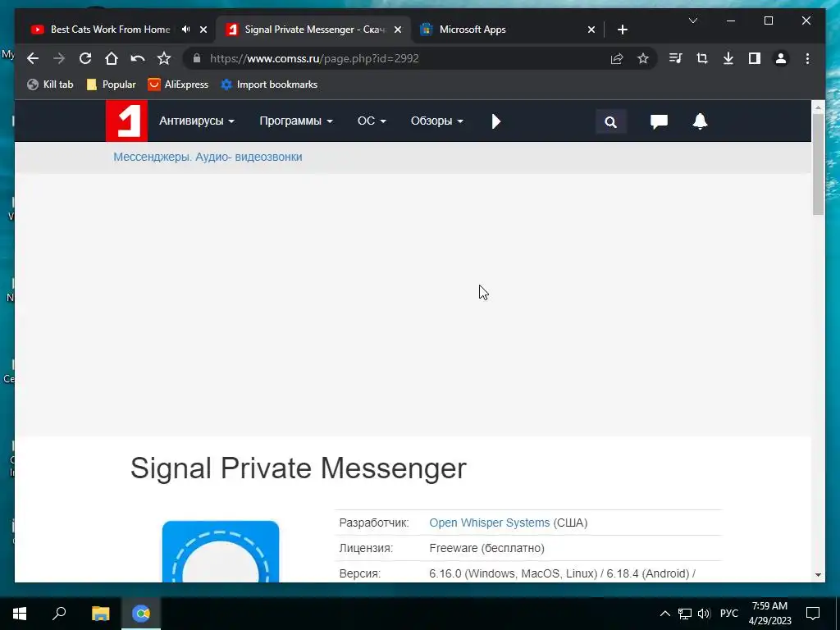This screenshot has height=630, width=840.
Task: Click the scrollbar up arrow
Action: [818, 107]
